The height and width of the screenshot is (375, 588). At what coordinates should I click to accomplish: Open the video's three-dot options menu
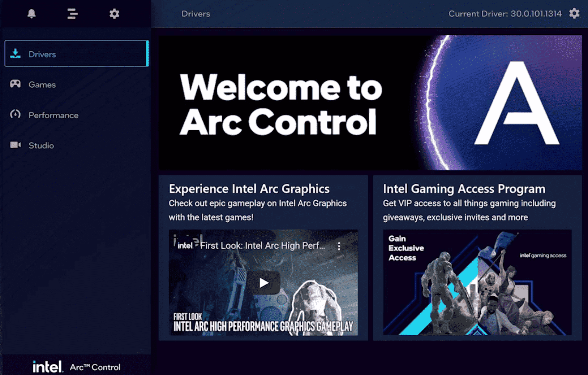[339, 246]
